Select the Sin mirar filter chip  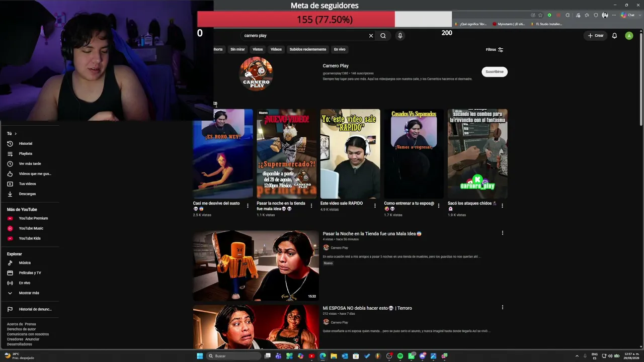[x=237, y=49]
